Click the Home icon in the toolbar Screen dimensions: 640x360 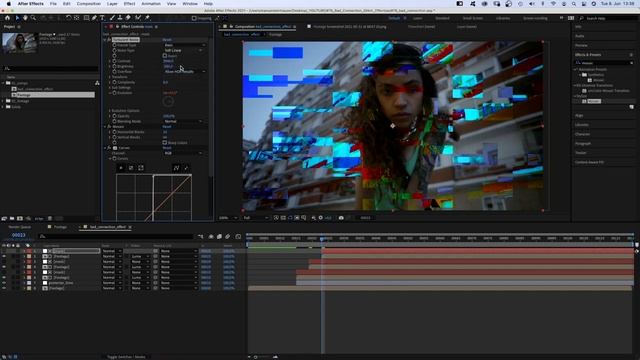[x=7, y=18]
